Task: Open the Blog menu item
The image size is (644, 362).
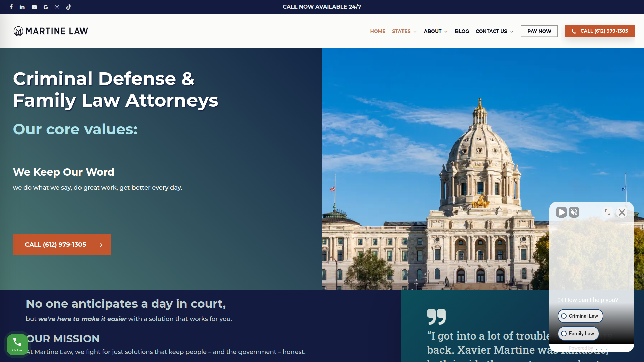Action: click(462, 31)
